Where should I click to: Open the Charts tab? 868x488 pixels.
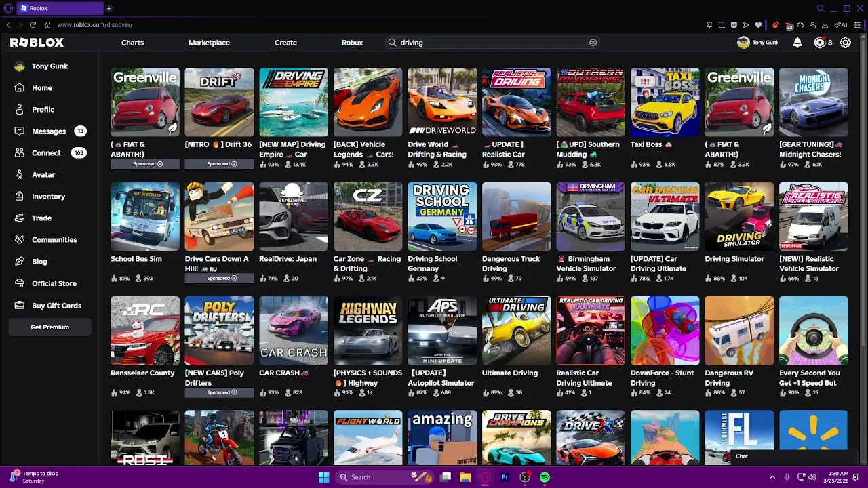pyautogui.click(x=132, y=43)
